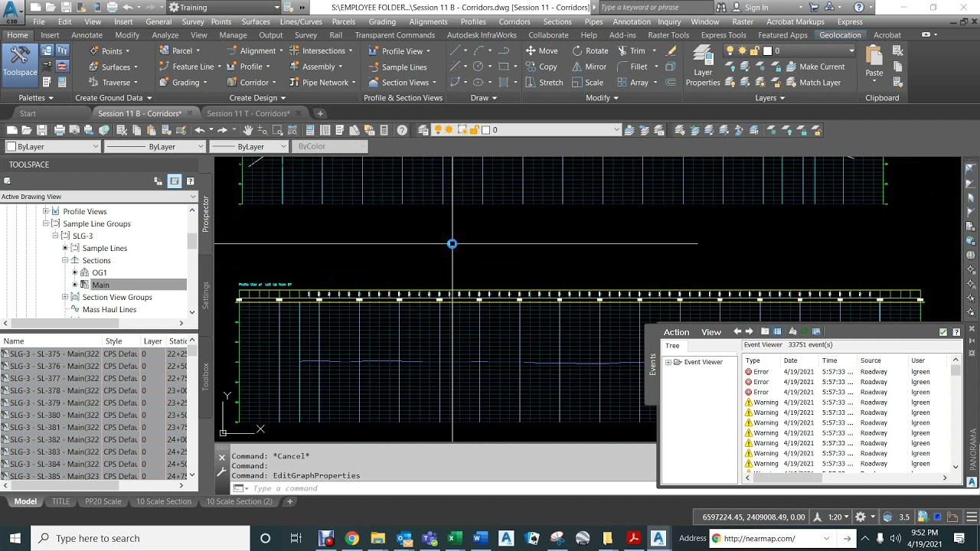Open the Action menu in Panorama
This screenshot has width=980, height=551.
676,332
